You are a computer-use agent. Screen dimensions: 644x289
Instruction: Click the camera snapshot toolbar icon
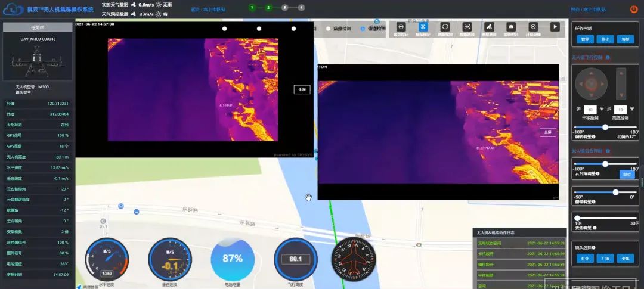[x=511, y=27]
